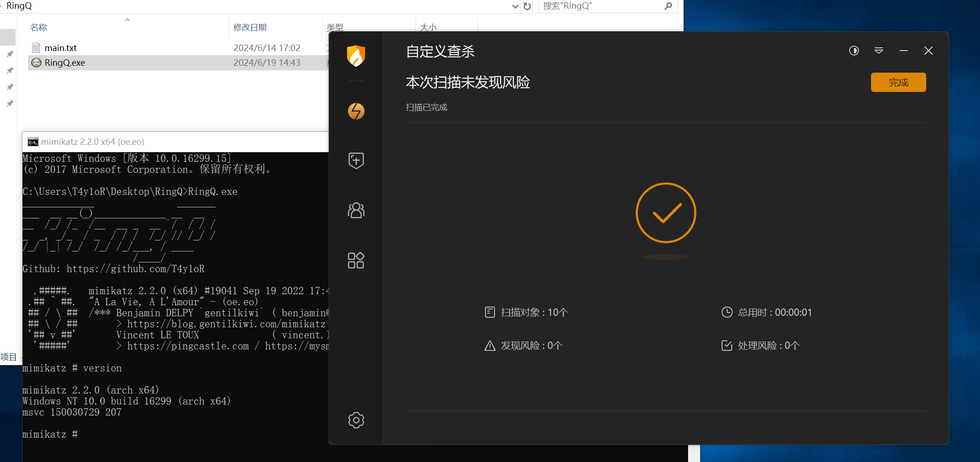Sort files by 大小 column header
The height and width of the screenshot is (462, 980).
tap(428, 27)
